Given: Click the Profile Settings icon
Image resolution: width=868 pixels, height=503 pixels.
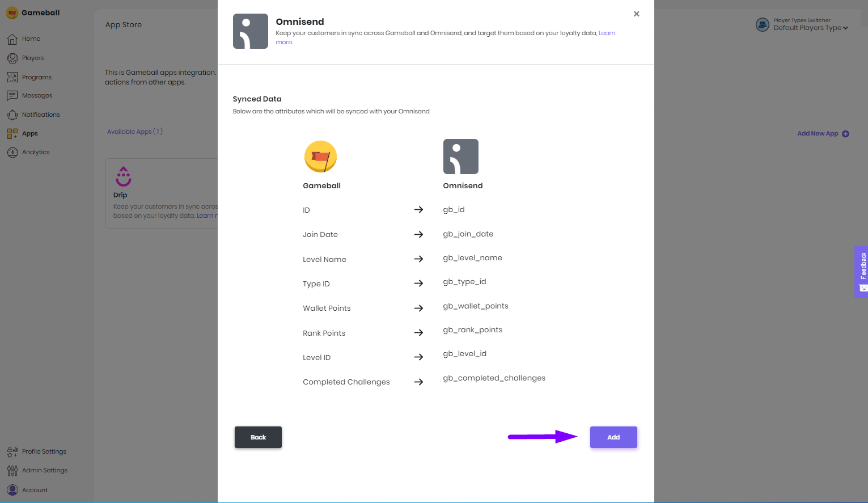Looking at the screenshot, I should [12, 452].
